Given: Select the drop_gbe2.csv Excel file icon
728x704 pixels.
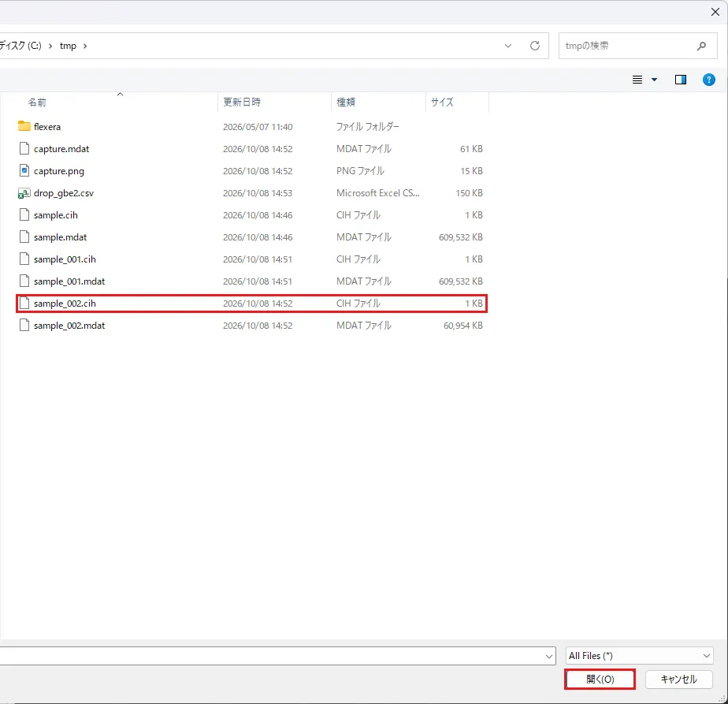Looking at the screenshot, I should pyautogui.click(x=24, y=193).
